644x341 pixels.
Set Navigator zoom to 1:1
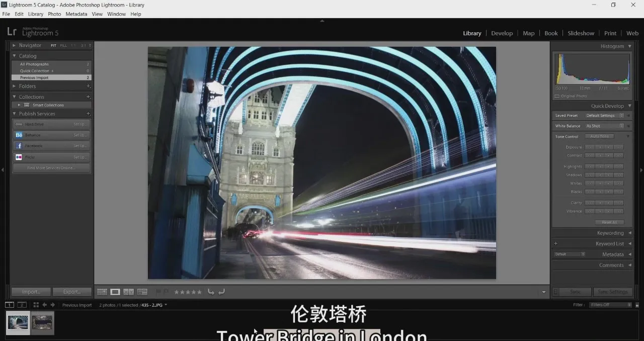pos(73,45)
